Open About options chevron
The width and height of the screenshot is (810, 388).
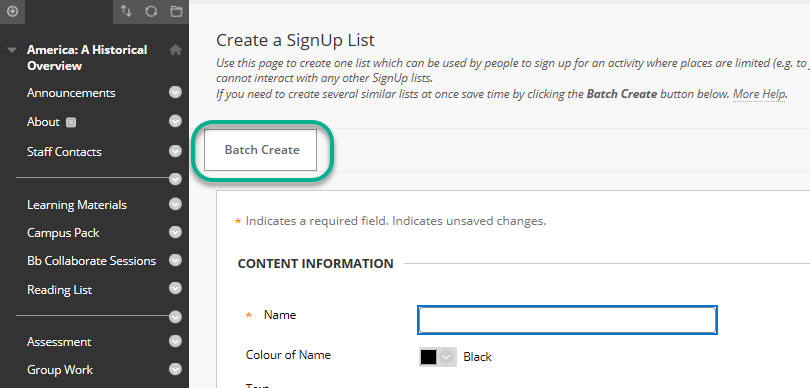(x=176, y=121)
